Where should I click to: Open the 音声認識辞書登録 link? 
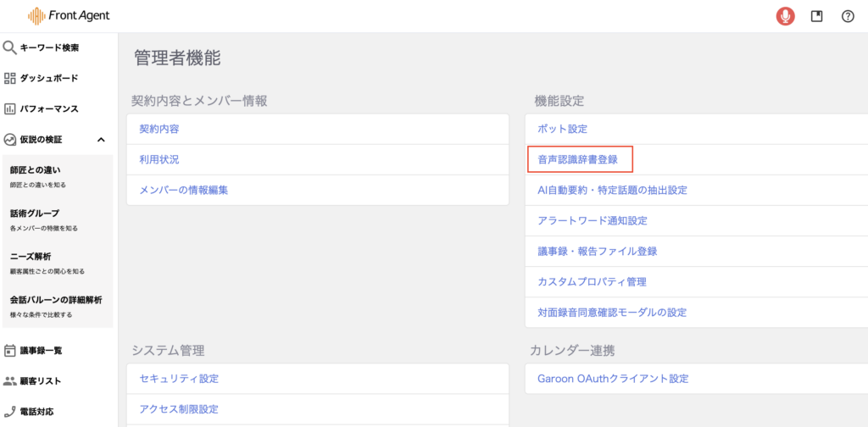[x=578, y=159]
